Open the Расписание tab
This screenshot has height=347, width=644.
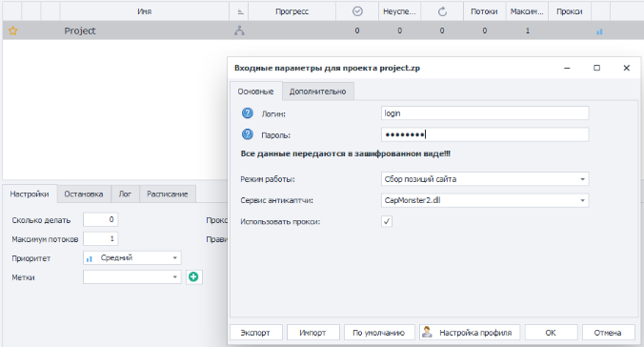tap(167, 194)
